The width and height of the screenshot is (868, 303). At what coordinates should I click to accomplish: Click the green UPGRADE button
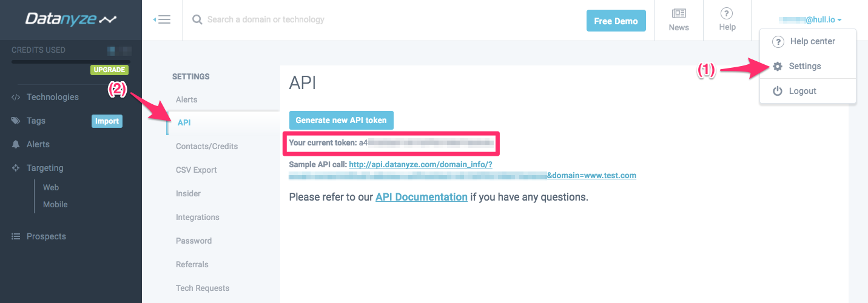[110, 70]
